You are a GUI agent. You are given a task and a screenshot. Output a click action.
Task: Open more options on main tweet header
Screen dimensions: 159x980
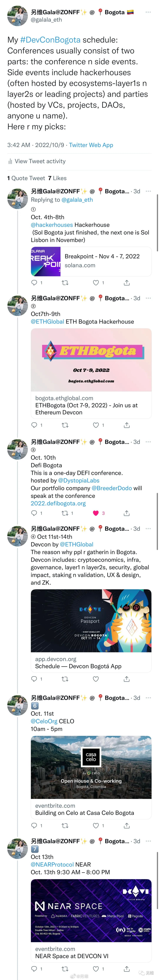pyautogui.click(x=148, y=12)
